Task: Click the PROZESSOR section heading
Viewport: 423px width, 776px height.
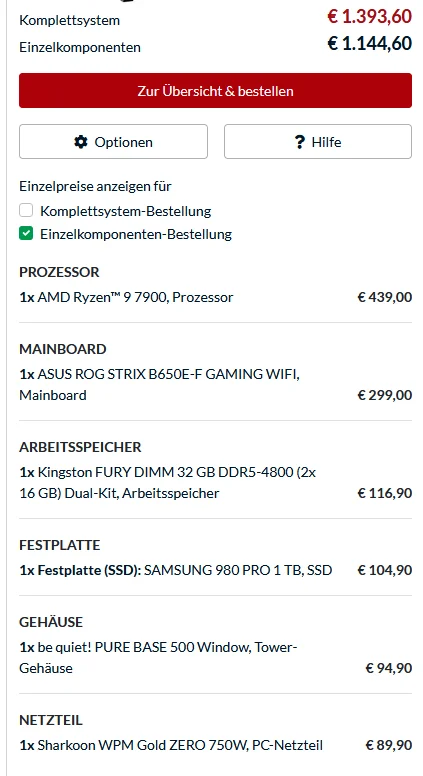Action: coord(59,272)
